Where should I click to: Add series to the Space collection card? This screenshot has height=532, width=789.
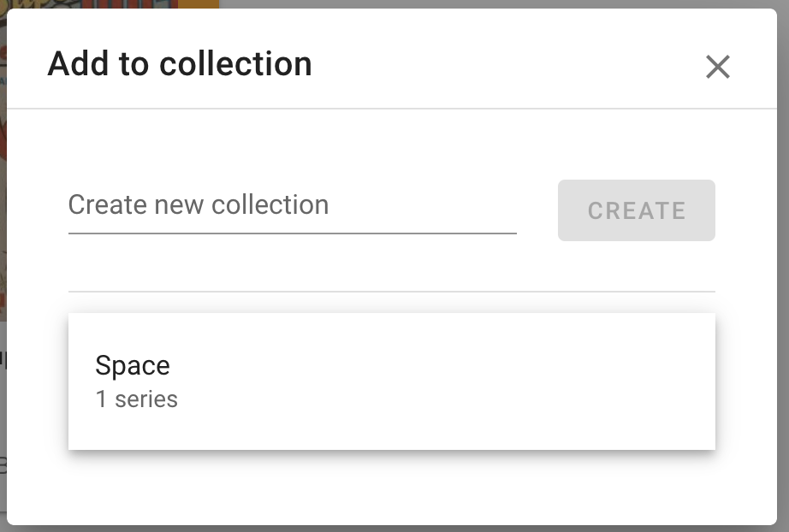point(391,381)
